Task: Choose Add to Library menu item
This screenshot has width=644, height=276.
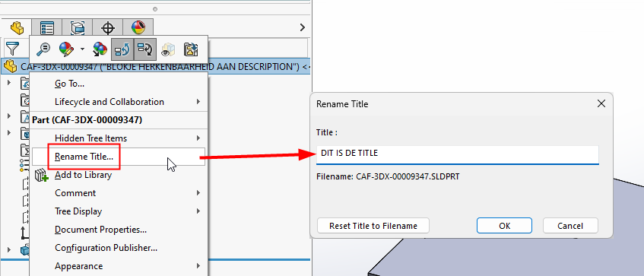Action: point(119,175)
